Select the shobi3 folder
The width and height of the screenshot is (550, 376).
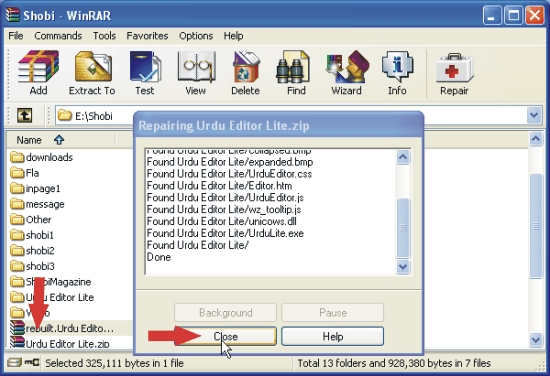click(x=32, y=266)
